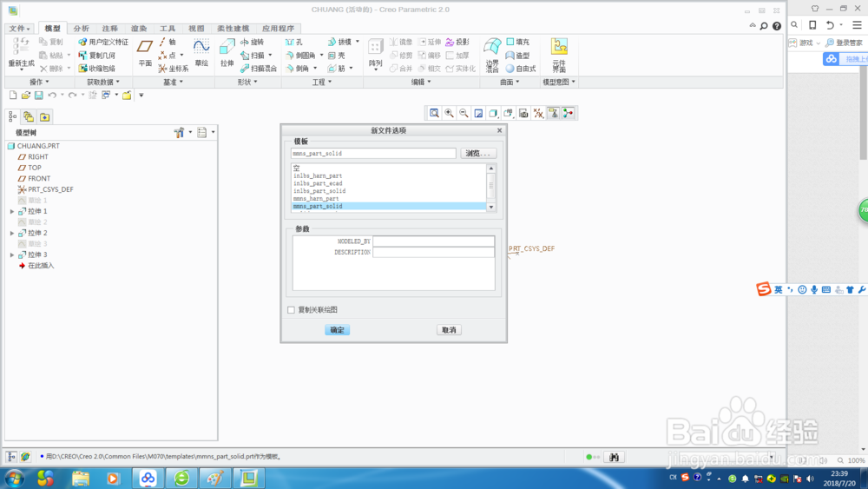Screen dimensions: 868x489
Task: Click 重新生成 (Regenerate) icon
Action: tap(21, 47)
